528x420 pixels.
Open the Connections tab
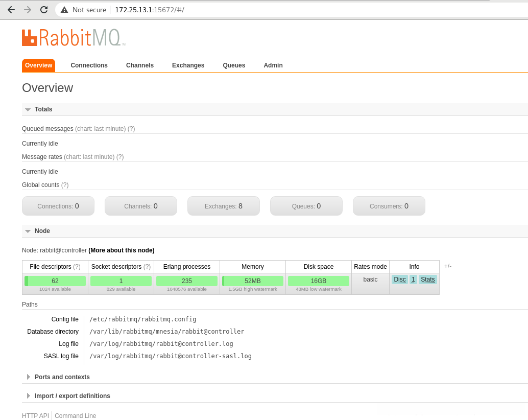89,65
